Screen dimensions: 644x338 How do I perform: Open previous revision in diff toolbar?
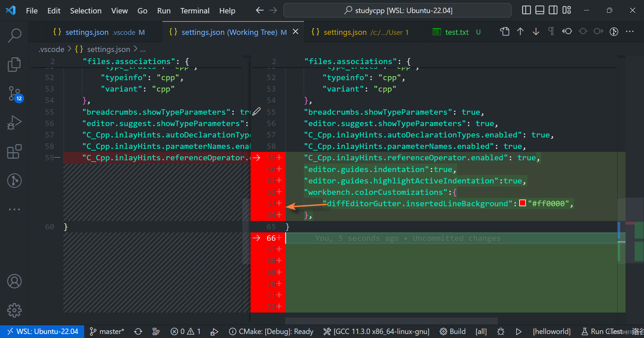[x=567, y=32]
